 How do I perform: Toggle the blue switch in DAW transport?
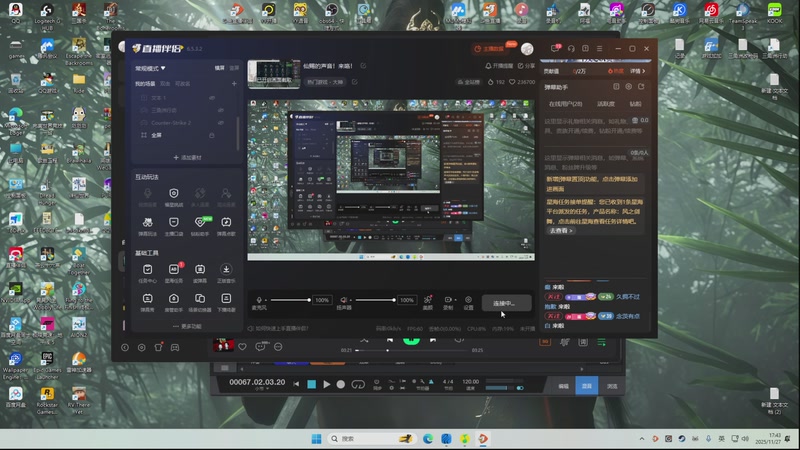tap(520, 388)
